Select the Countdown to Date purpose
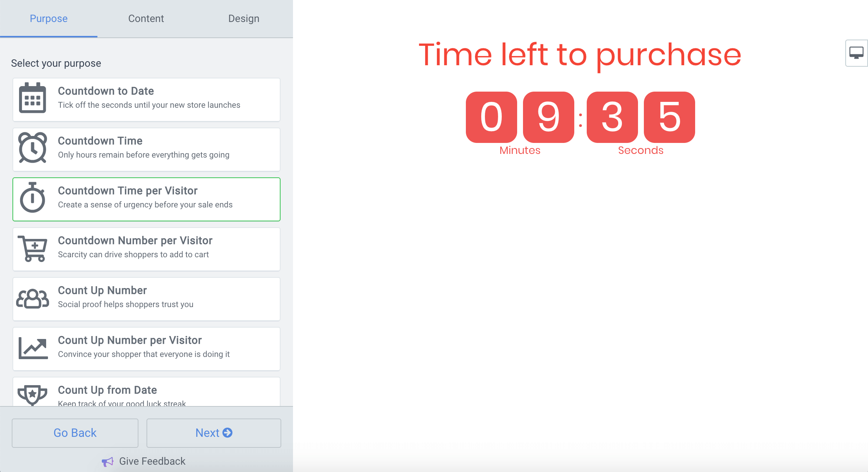Screen dimensions: 868x472 [146, 99]
